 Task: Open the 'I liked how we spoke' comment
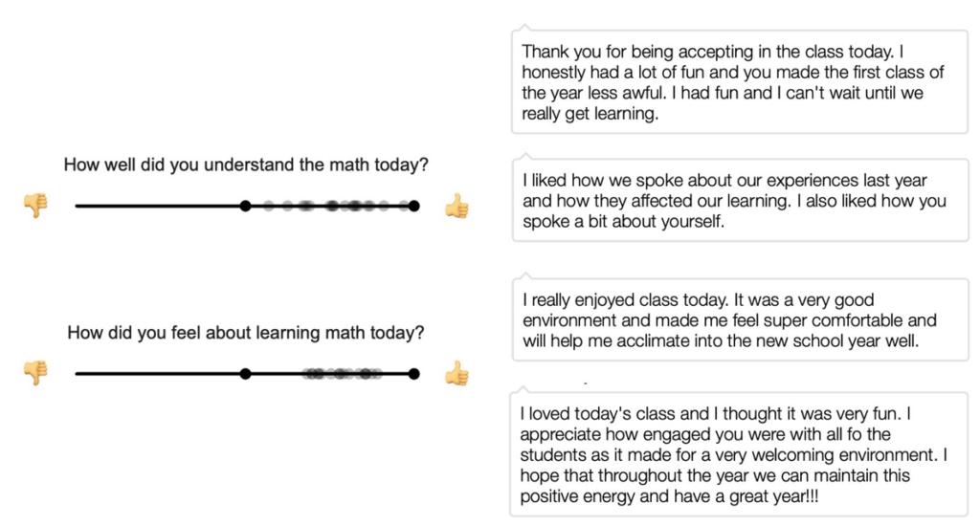[740, 201]
